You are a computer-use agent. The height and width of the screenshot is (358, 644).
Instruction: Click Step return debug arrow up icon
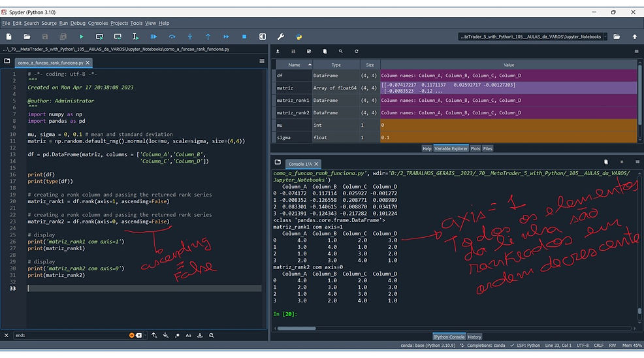[208, 37]
